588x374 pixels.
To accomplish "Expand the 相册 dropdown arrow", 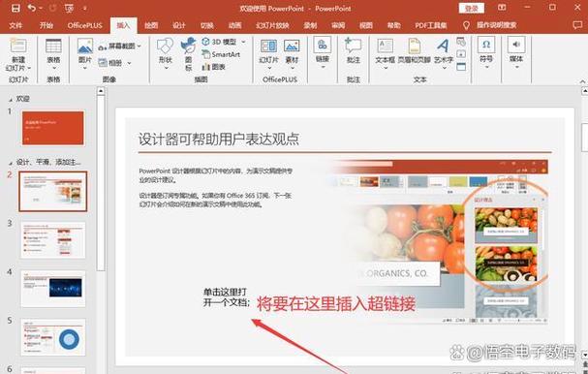I will (x=129, y=63).
